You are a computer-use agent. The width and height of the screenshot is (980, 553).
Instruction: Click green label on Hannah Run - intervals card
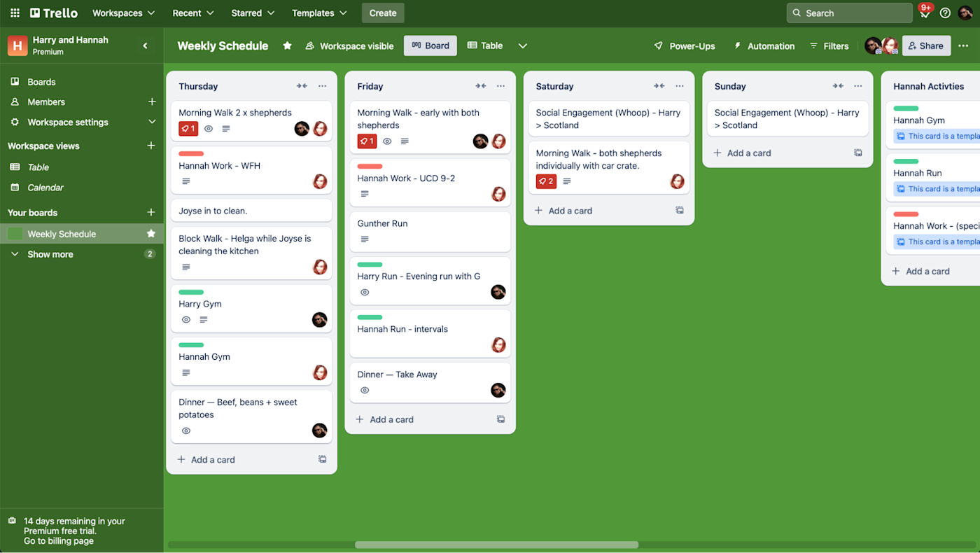370,317
